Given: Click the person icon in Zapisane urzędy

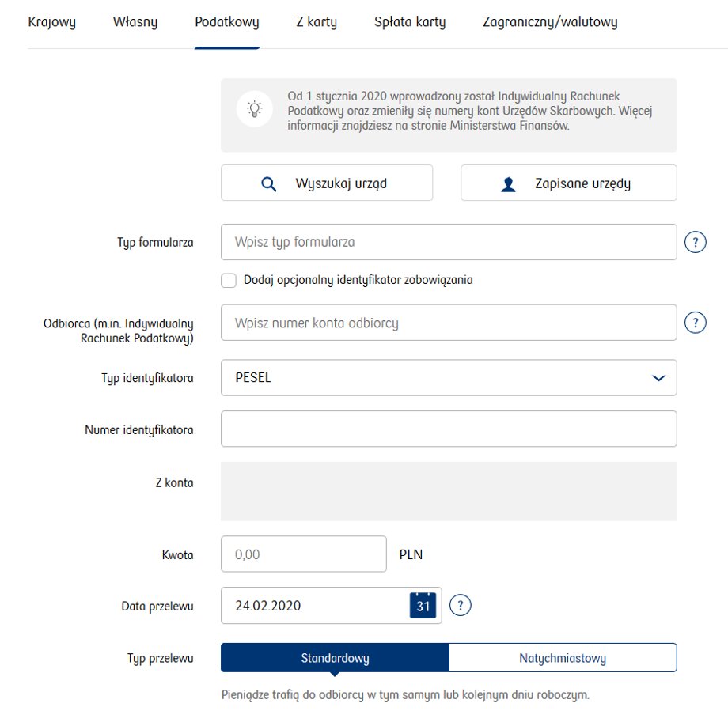Looking at the screenshot, I should pos(508,184).
